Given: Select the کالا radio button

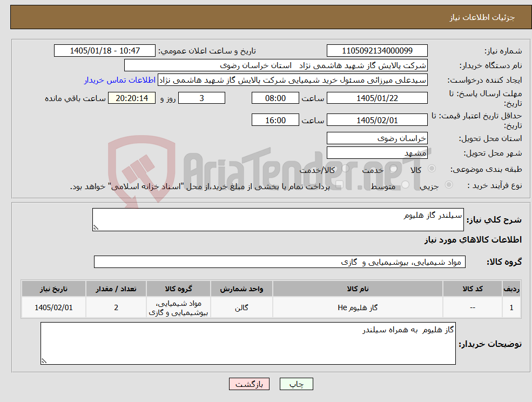Looking at the screenshot, I should point(432,169).
